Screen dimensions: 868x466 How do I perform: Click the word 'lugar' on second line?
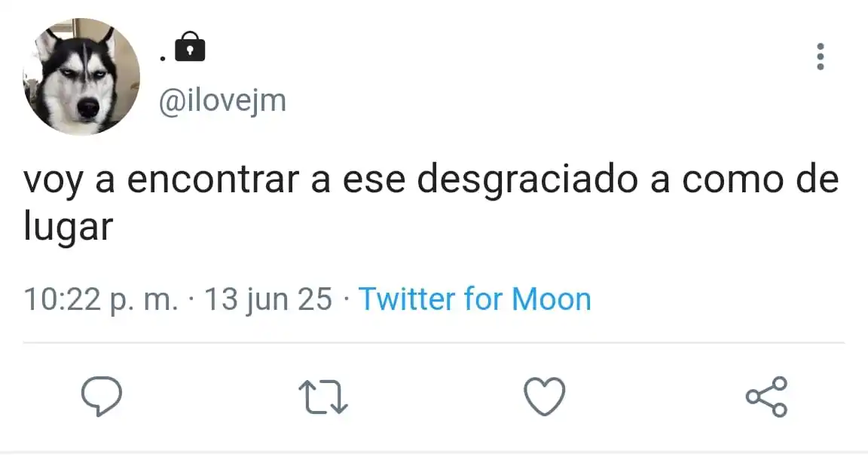[x=68, y=227]
